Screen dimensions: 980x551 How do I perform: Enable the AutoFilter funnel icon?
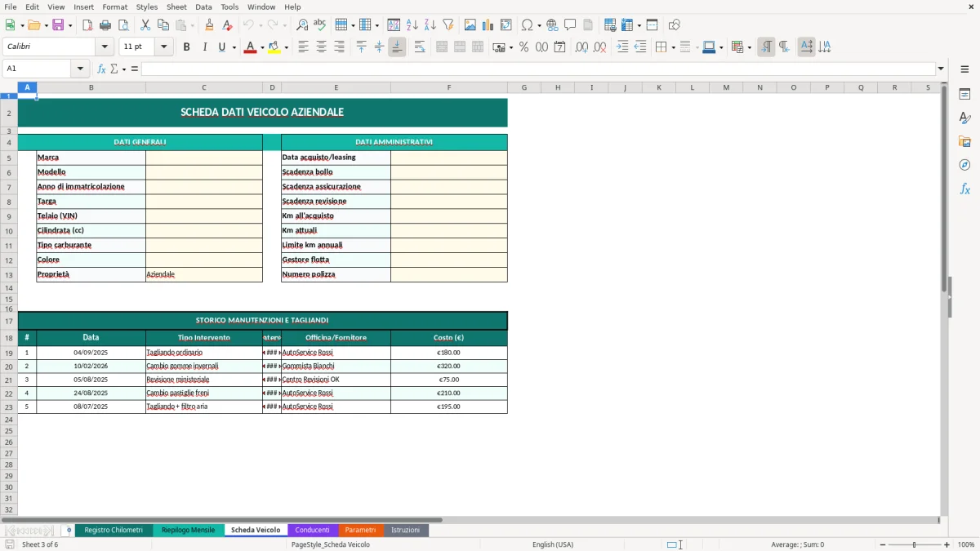(448, 25)
